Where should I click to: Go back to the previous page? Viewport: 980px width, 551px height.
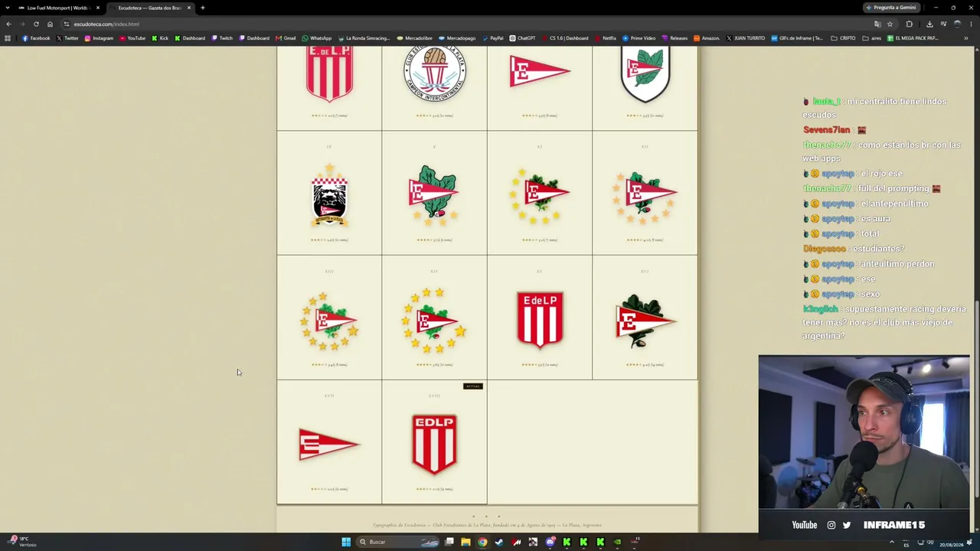pyautogui.click(x=8, y=24)
